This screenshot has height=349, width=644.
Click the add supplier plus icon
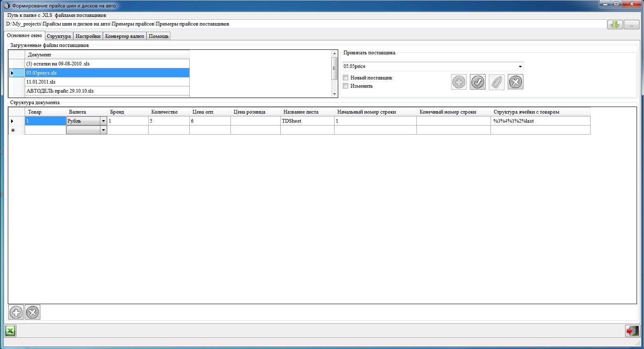point(459,82)
